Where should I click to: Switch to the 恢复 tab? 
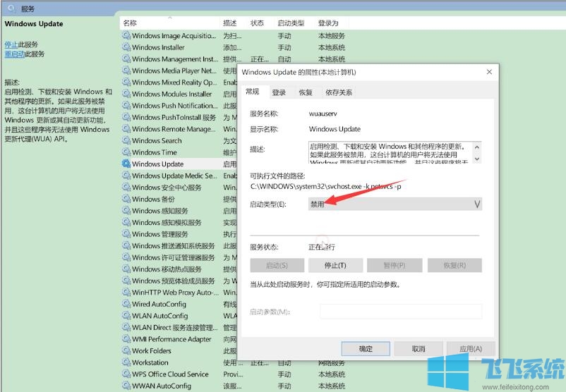pyautogui.click(x=306, y=92)
